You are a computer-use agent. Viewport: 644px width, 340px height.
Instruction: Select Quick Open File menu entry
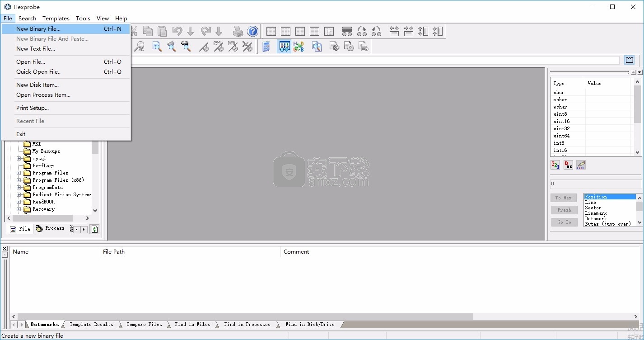pos(66,72)
